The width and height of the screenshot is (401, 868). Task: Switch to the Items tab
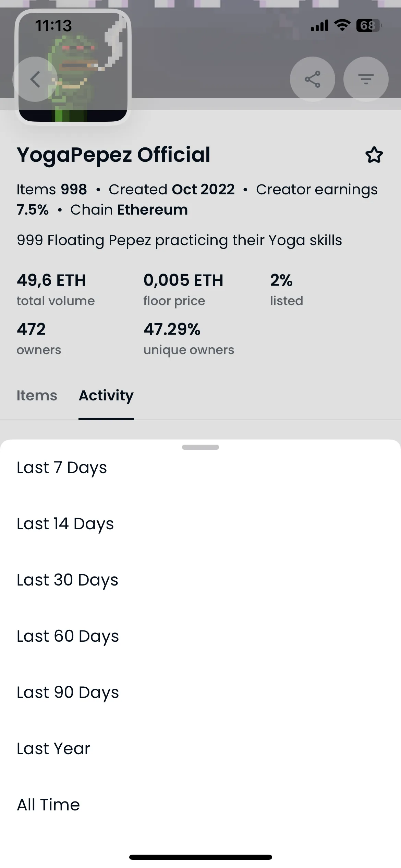pos(37,395)
